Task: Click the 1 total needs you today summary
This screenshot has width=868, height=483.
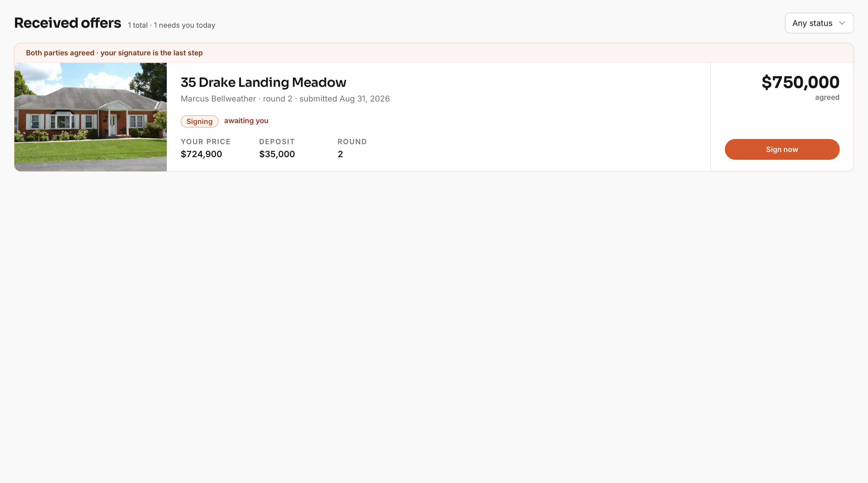Action: 171,25
